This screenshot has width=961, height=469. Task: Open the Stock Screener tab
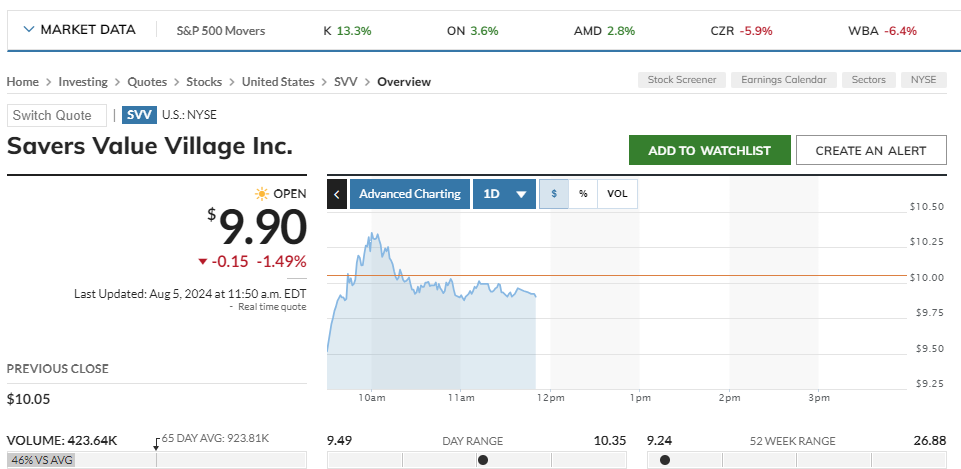(682, 80)
